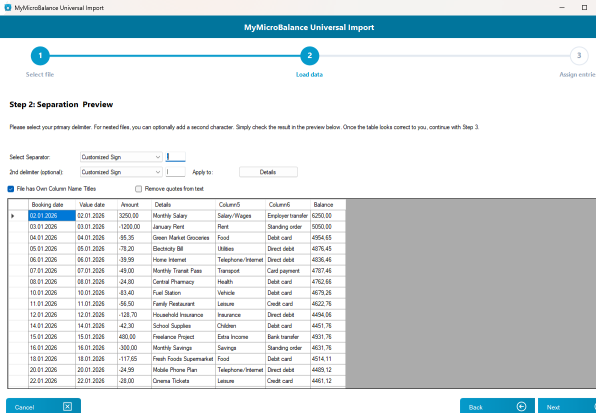Click the Details apply-to button
Viewport: 596px width, 413px height.
tap(268, 172)
